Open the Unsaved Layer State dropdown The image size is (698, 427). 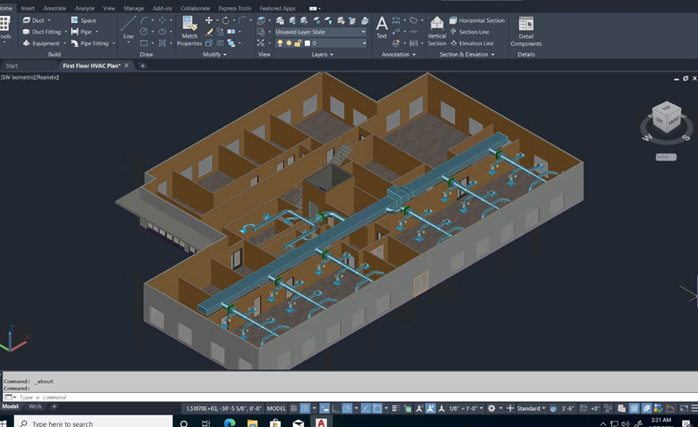321,32
